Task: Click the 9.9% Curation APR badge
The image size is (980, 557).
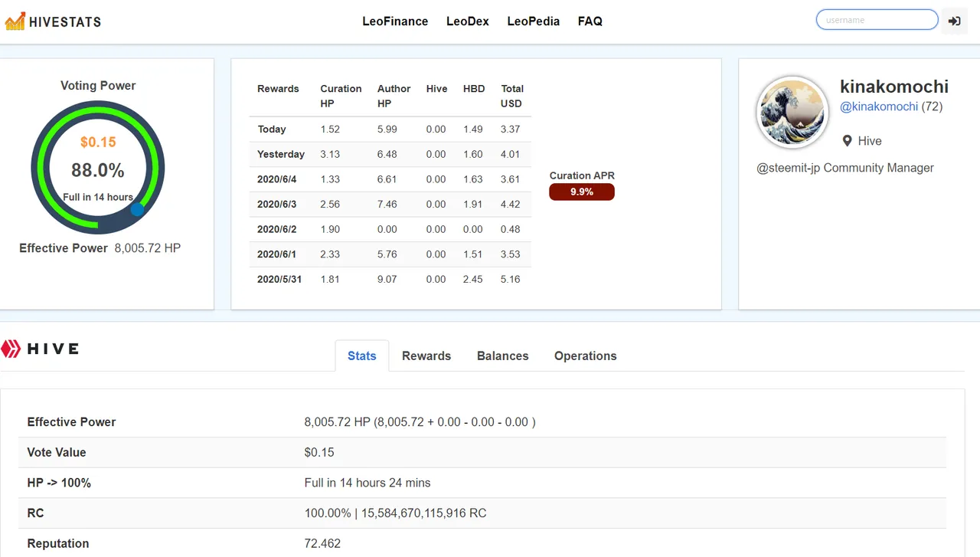Action: (582, 192)
